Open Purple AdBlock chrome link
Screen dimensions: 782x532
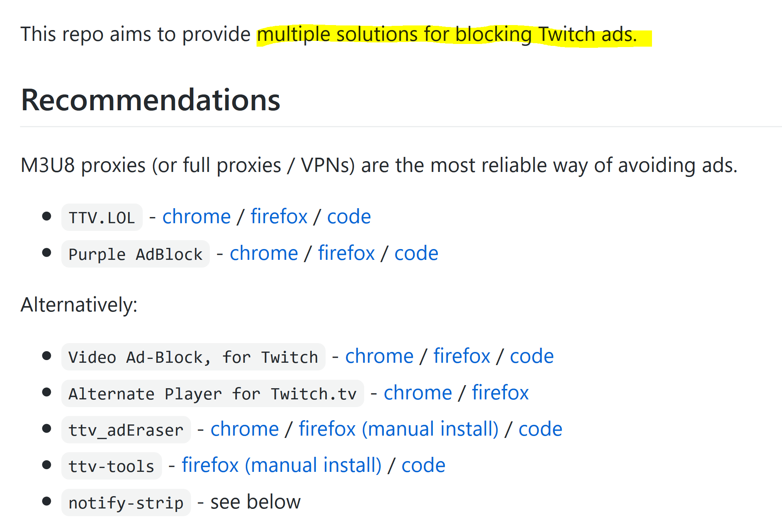[264, 253]
